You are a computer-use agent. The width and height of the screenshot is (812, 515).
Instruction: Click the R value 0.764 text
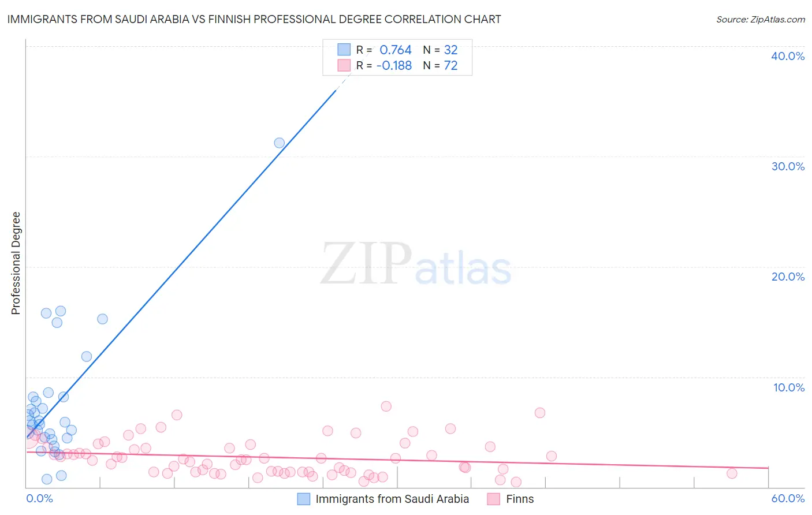tap(396, 50)
